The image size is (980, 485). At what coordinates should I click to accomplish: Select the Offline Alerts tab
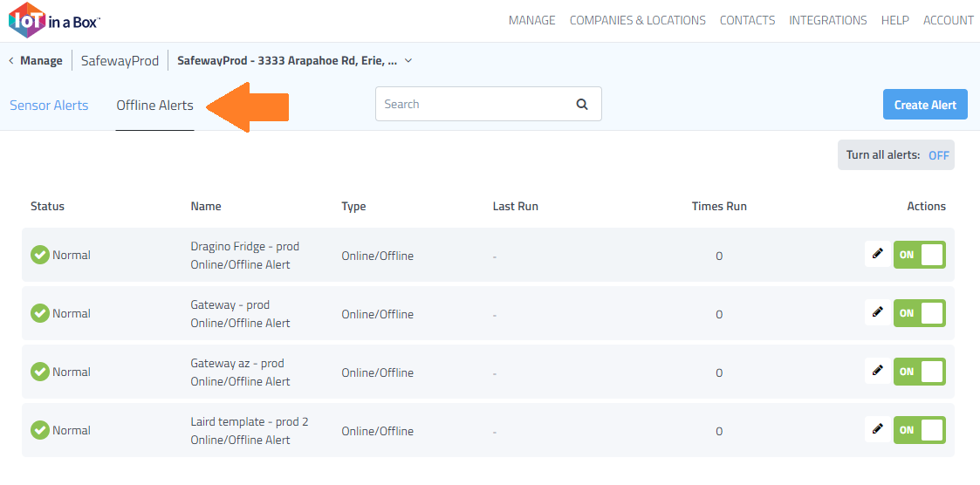(154, 106)
